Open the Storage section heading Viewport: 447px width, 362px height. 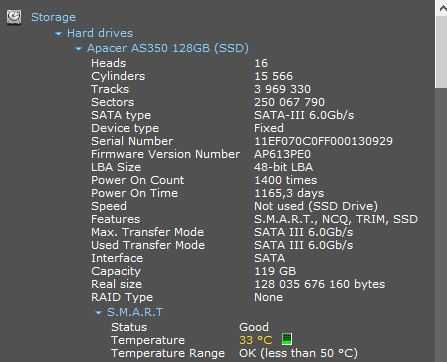[53, 17]
